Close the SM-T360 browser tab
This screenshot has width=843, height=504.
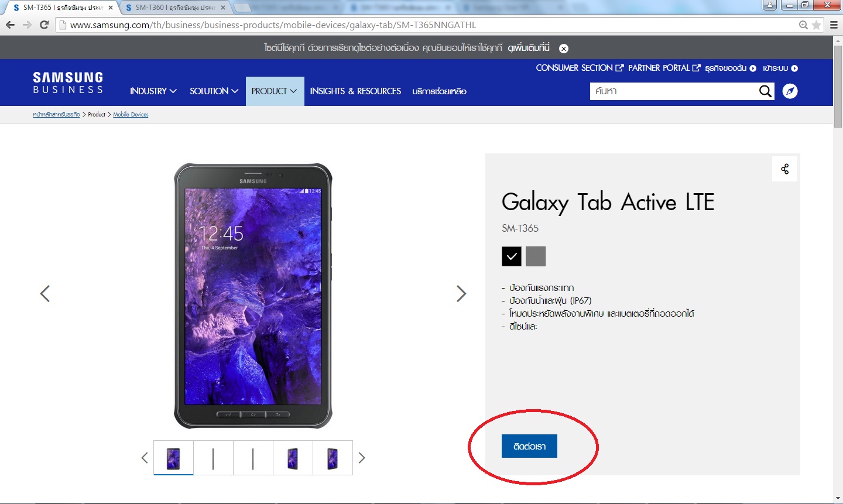click(x=222, y=8)
